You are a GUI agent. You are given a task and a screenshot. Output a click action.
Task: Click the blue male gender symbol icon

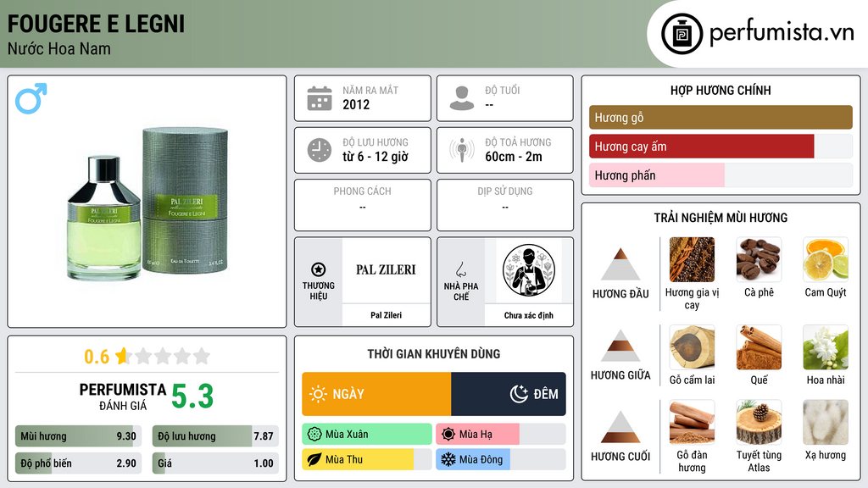click(31, 98)
